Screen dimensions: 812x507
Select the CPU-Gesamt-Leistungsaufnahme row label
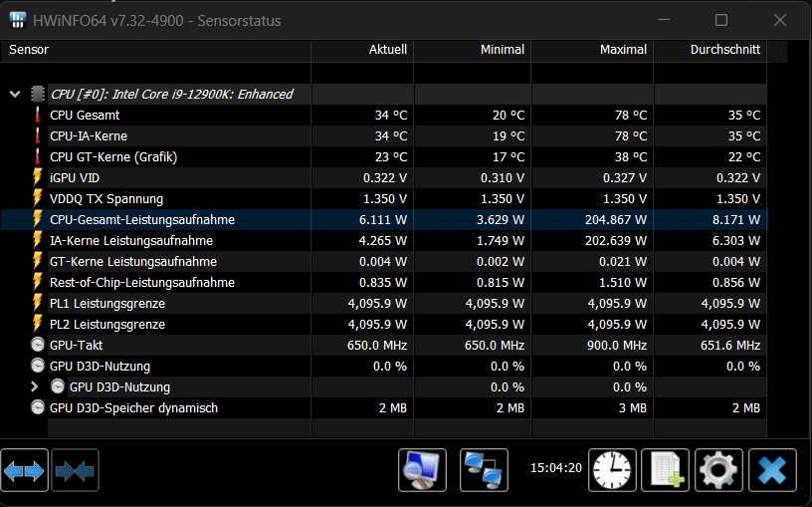(x=142, y=220)
